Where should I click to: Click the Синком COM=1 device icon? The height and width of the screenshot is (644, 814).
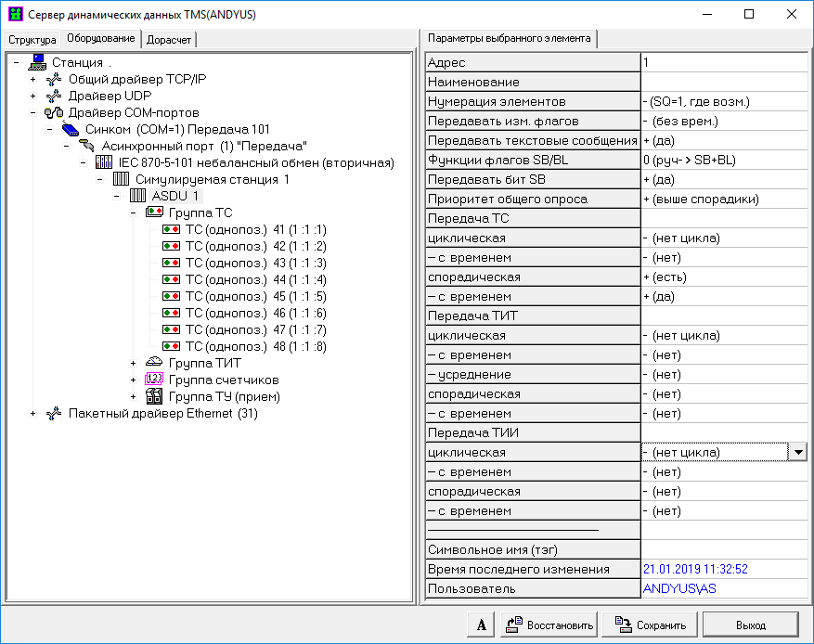[71, 129]
